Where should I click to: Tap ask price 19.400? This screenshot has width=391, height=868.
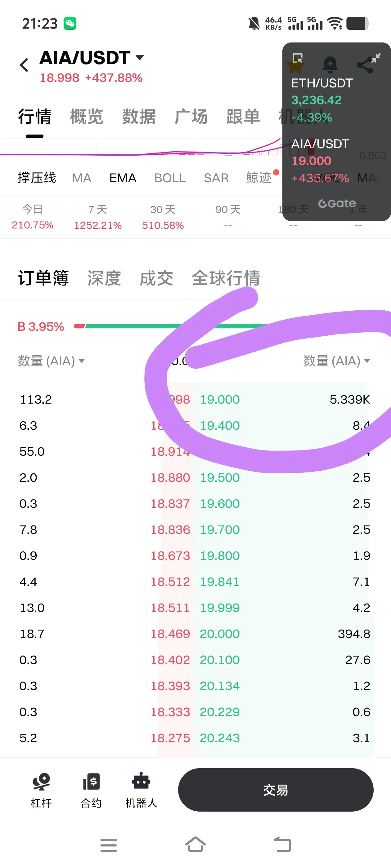[220, 426]
